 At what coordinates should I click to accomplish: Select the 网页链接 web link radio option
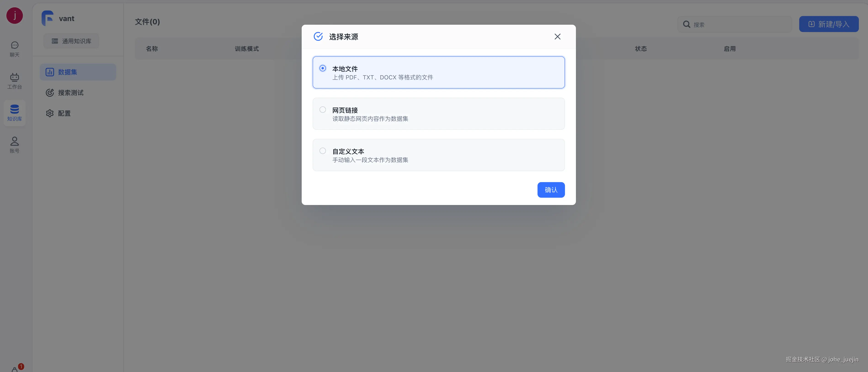pyautogui.click(x=322, y=110)
